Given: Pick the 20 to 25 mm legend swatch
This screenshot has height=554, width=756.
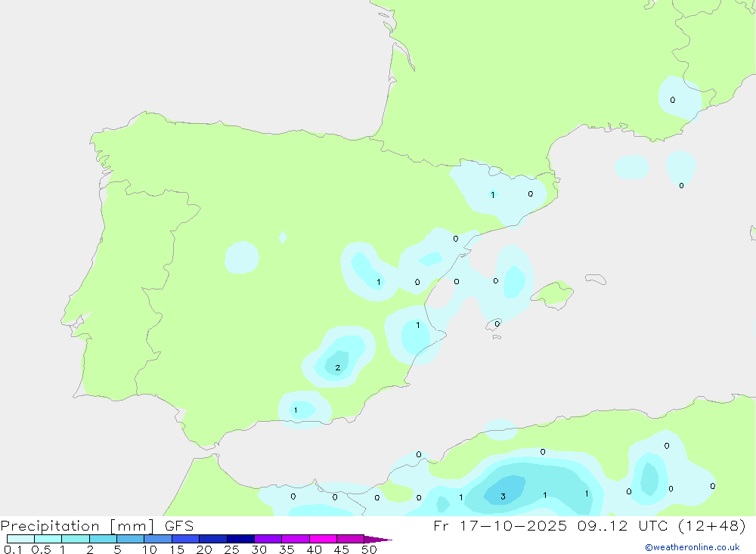Looking at the screenshot, I should 212,539.
